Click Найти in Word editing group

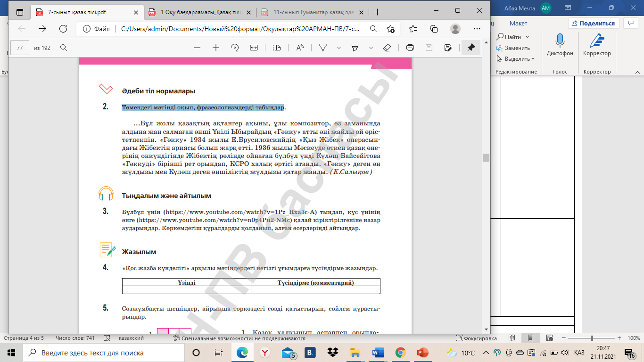[509, 37]
